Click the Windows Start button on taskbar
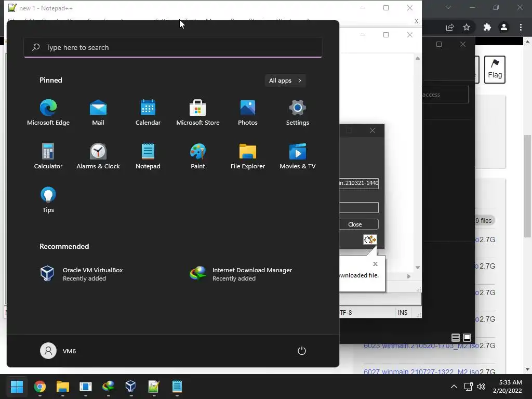The height and width of the screenshot is (399, 532). coord(17,387)
